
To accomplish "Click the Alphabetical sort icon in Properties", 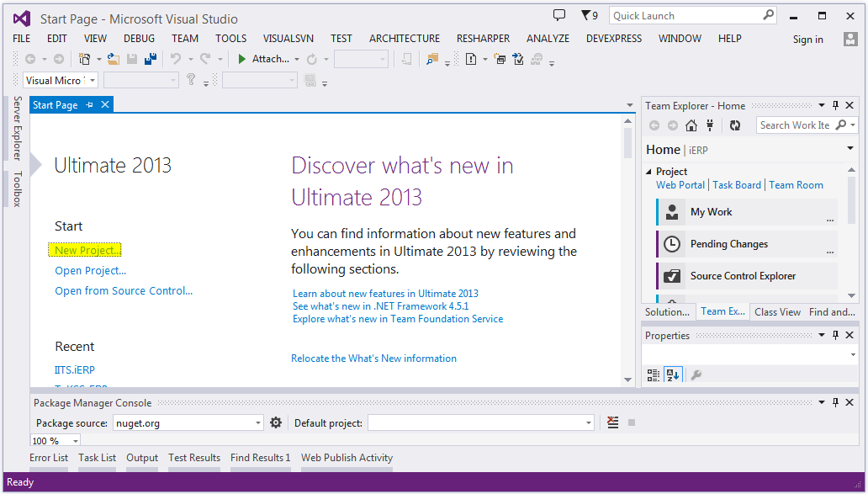I will pyautogui.click(x=673, y=375).
